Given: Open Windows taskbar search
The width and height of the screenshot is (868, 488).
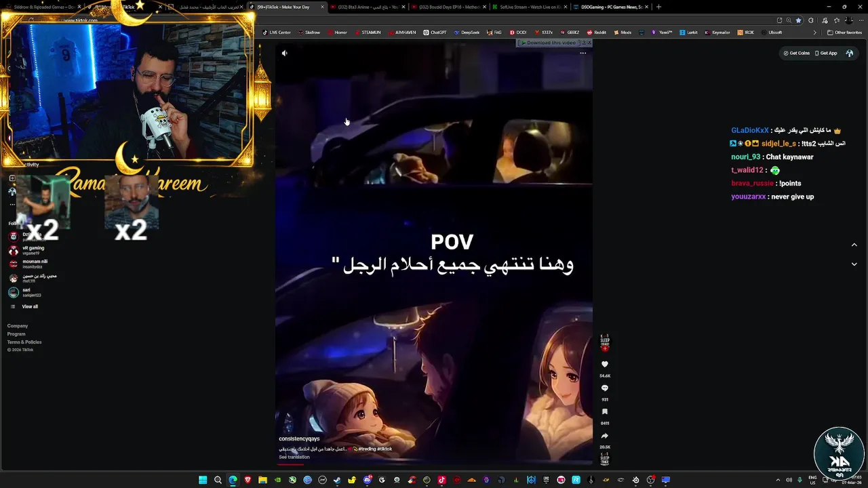Looking at the screenshot, I should pos(218,480).
